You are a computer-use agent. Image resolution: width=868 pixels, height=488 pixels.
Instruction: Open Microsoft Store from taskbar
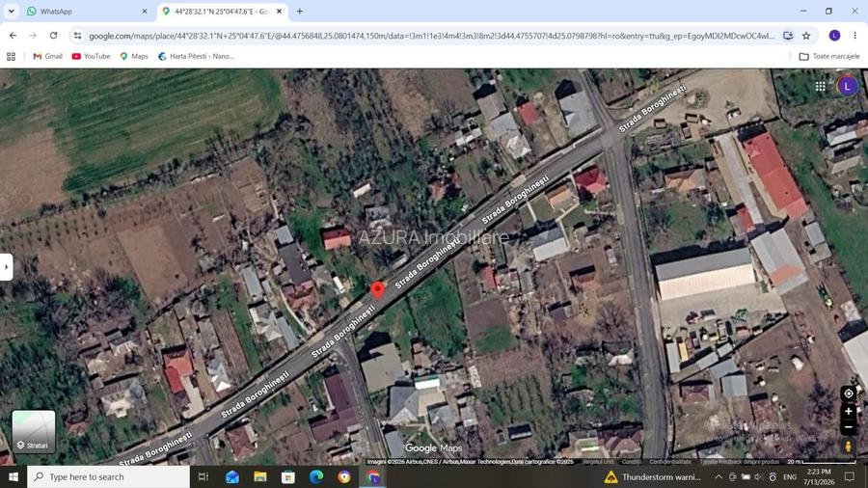(x=287, y=477)
